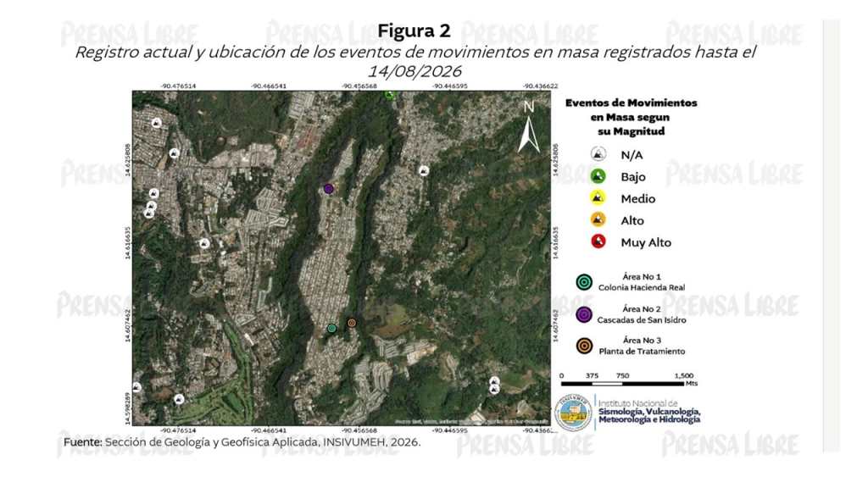Select the purple Cascadas de San Isidro map marker
Image resolution: width=868 pixels, height=488 pixels.
[x=329, y=189]
